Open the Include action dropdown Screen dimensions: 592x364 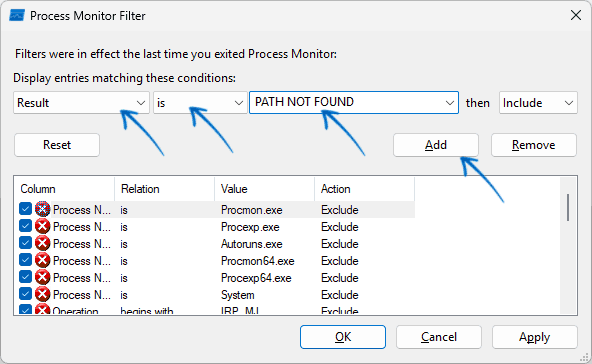click(538, 103)
